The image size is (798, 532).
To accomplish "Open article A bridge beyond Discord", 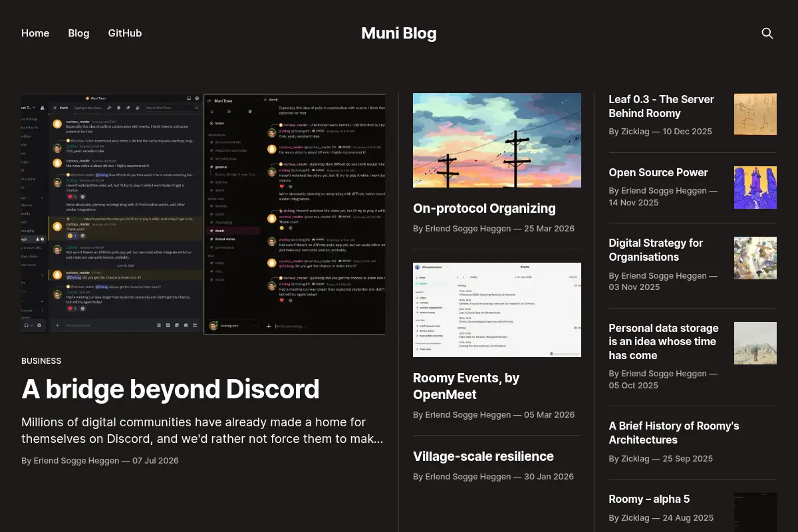I will tap(170, 389).
